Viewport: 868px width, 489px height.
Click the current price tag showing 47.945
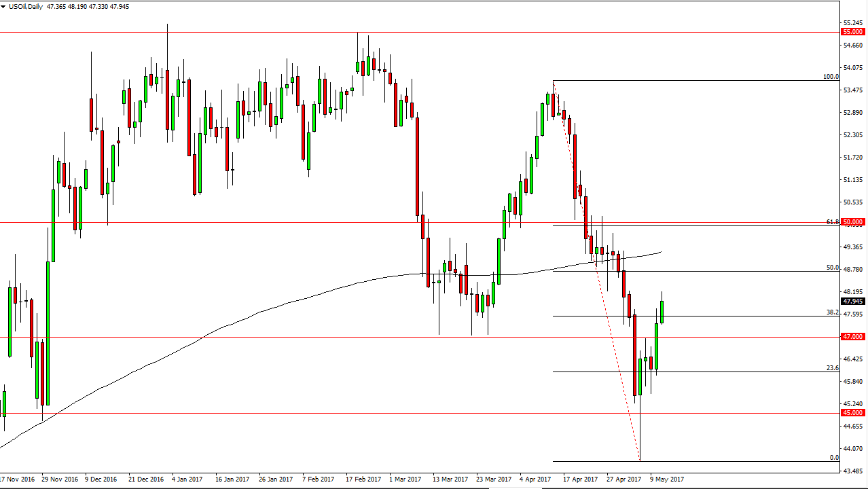[850, 300]
